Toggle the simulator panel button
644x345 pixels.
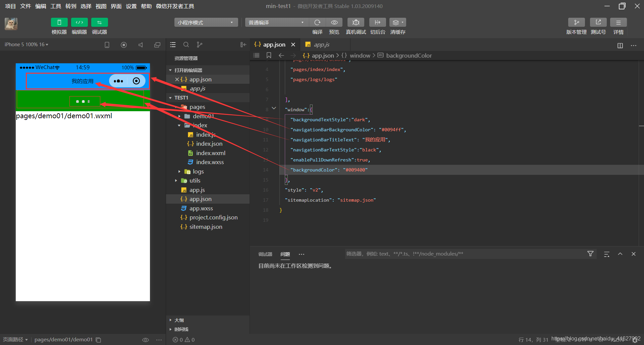pos(59,22)
